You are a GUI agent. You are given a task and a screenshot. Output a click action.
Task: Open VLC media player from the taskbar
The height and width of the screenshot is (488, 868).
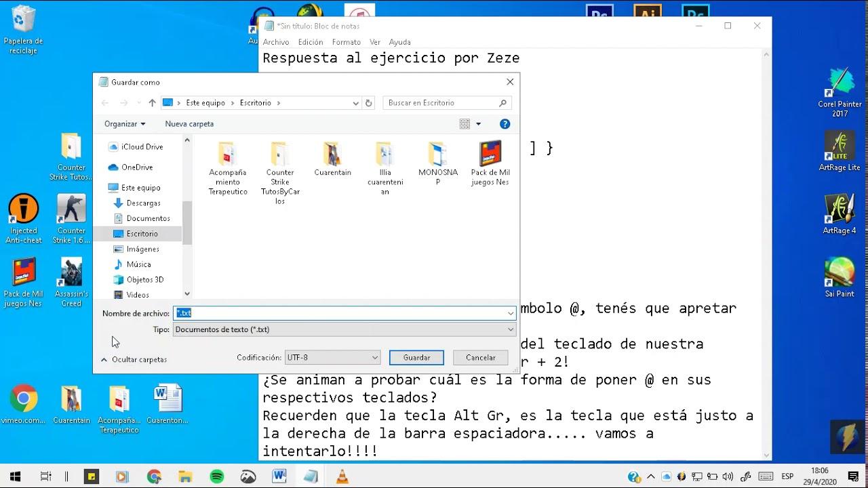coord(342,476)
